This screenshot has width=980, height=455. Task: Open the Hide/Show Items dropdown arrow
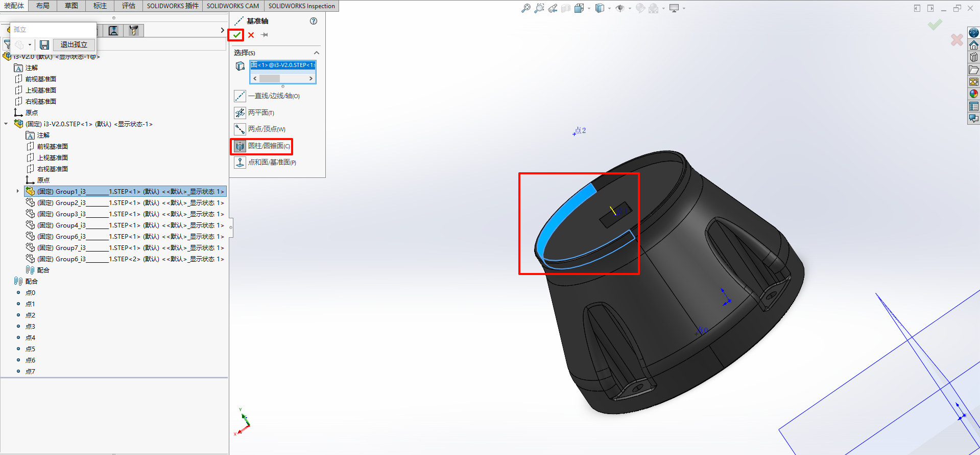click(630, 8)
